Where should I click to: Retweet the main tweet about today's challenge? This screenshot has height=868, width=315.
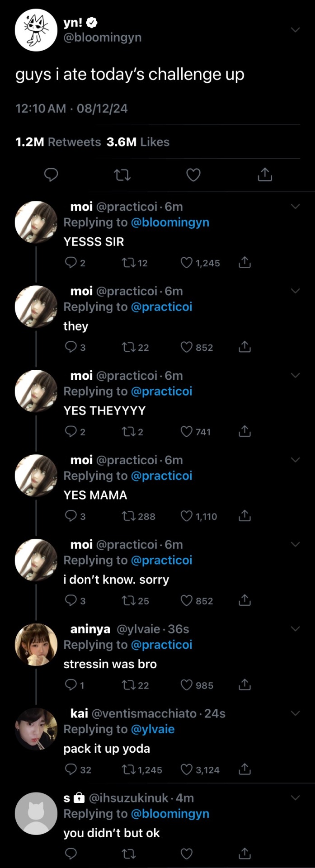pos(122,175)
